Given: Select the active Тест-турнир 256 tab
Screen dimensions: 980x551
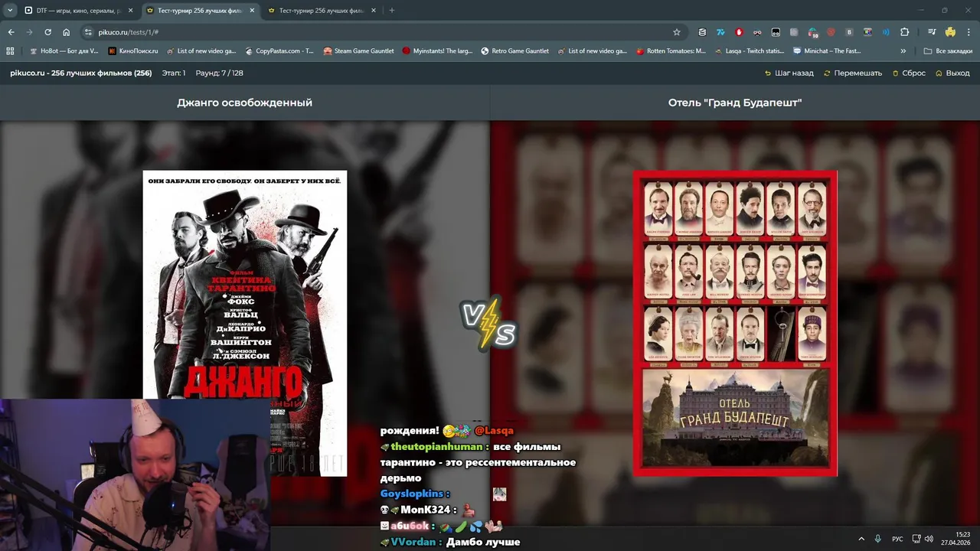Looking at the screenshot, I should pyautogui.click(x=201, y=11).
